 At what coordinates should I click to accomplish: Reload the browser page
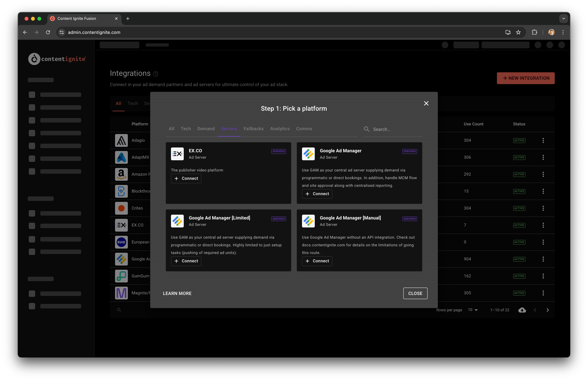(48, 32)
